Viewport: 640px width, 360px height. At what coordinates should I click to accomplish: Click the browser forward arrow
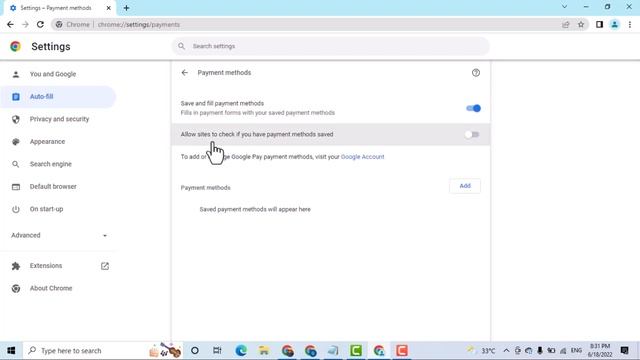25,24
